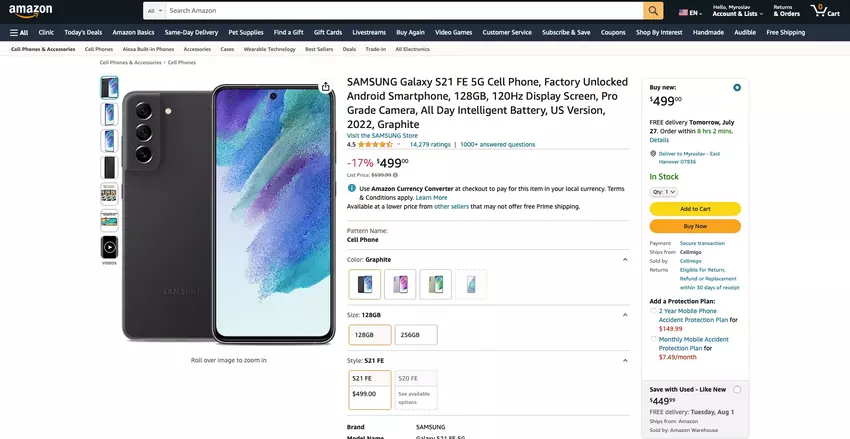
Task: Open the All hamburger menu
Action: [19, 32]
